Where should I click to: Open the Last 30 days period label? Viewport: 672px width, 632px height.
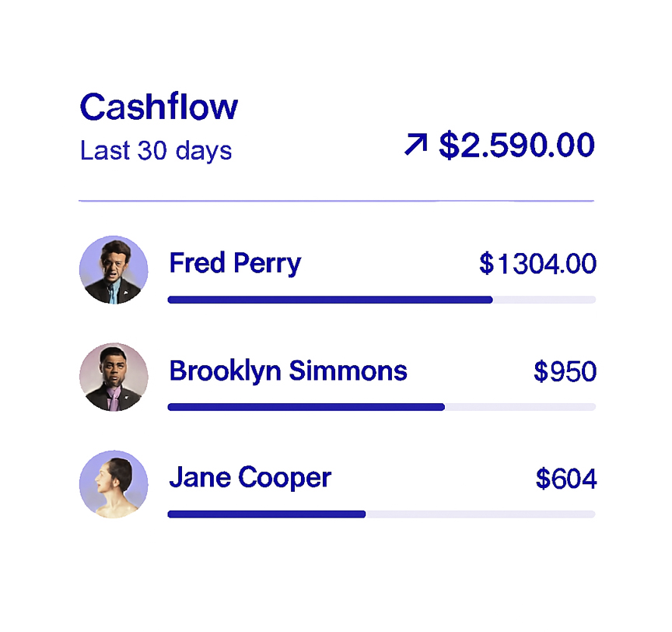coord(156,150)
